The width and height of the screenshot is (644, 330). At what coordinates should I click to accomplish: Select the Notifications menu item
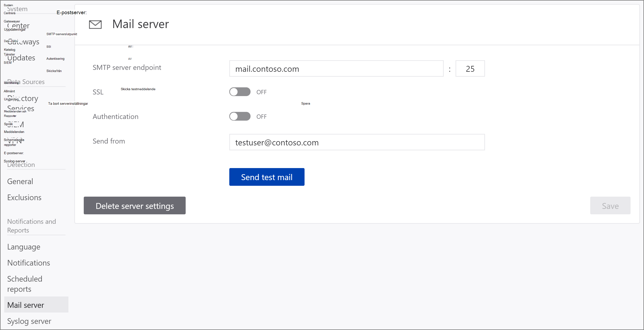29,263
